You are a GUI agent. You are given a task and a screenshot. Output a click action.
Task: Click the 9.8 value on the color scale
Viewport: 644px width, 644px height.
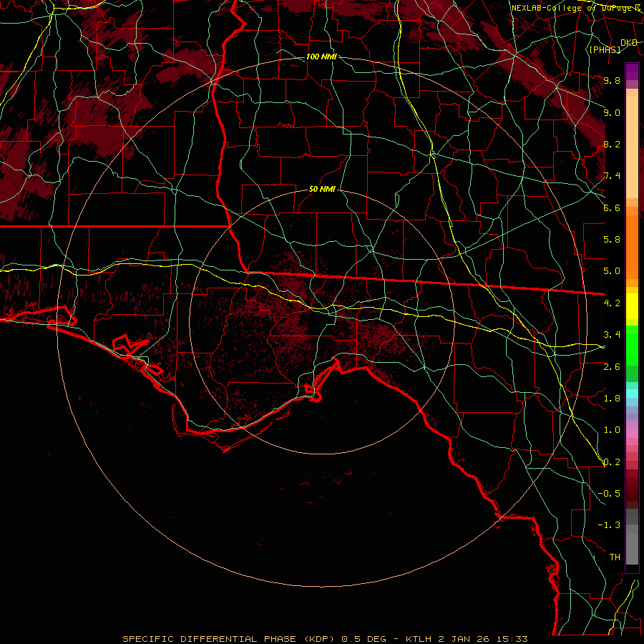pyautogui.click(x=612, y=80)
